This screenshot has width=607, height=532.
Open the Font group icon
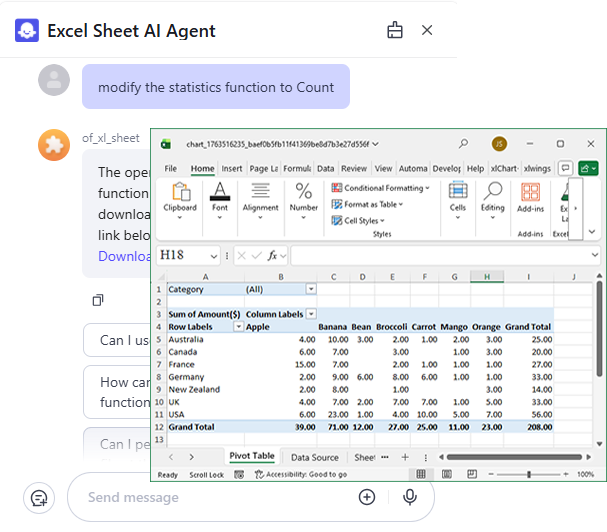[x=221, y=198]
